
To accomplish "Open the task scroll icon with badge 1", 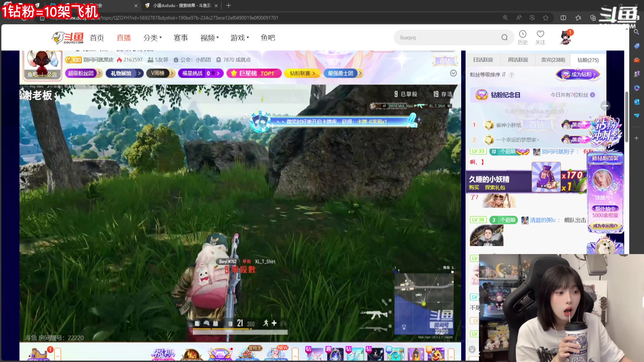I will point(39,354).
